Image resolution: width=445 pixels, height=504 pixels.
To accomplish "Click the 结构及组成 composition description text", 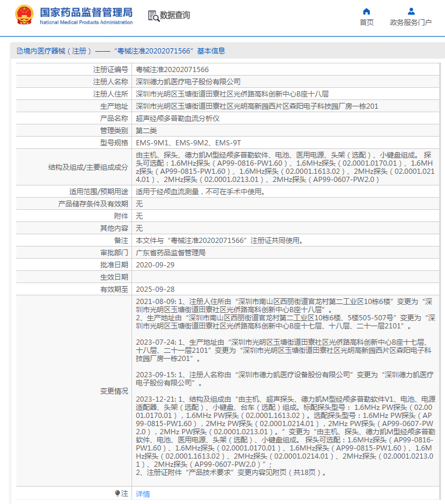I will pos(285,167).
